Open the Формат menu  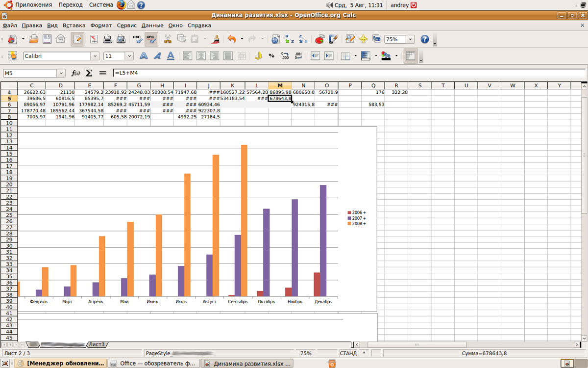(x=101, y=26)
